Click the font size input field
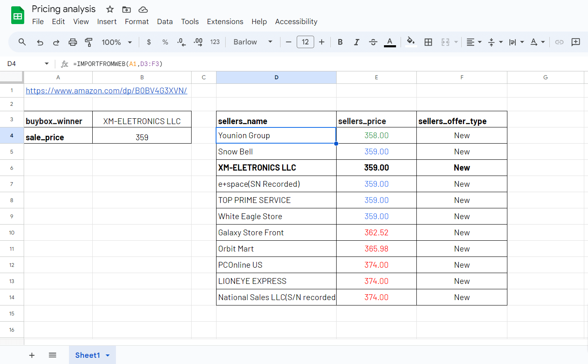 click(x=305, y=42)
